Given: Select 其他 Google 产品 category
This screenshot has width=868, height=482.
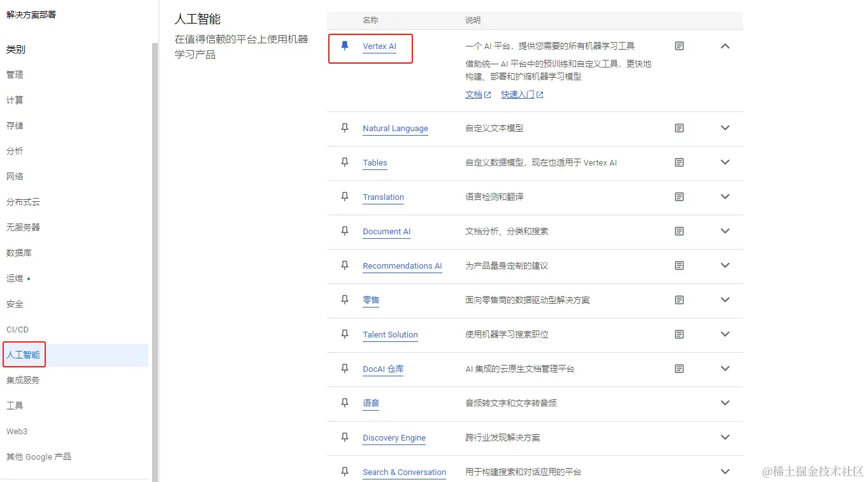Looking at the screenshot, I should tap(39, 457).
